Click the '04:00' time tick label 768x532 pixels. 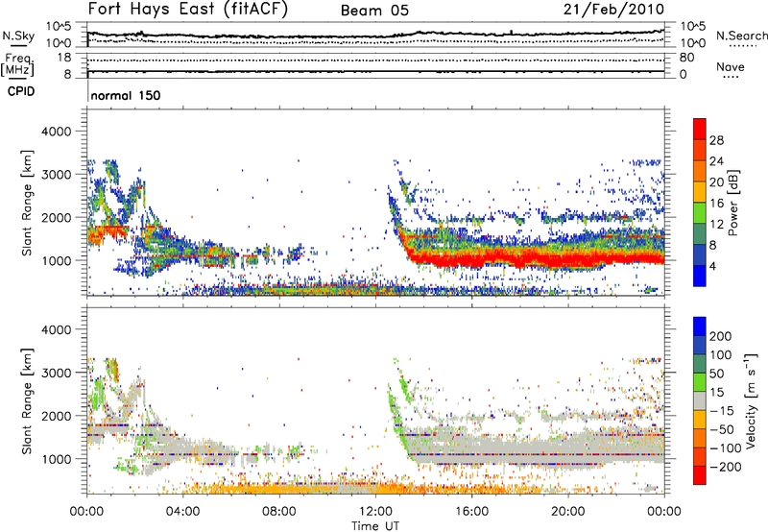(182, 512)
